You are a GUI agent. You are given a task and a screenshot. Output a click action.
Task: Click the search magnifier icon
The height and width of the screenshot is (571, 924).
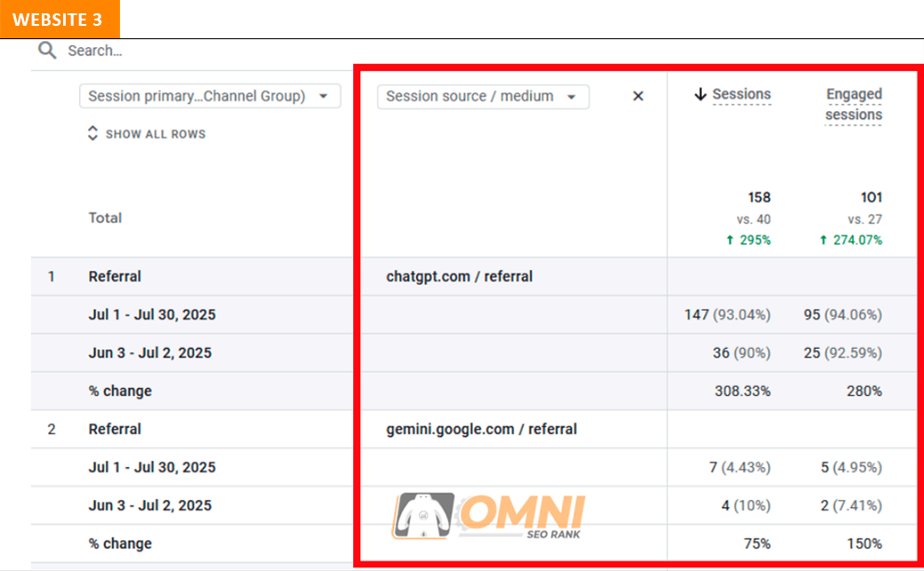click(47, 51)
